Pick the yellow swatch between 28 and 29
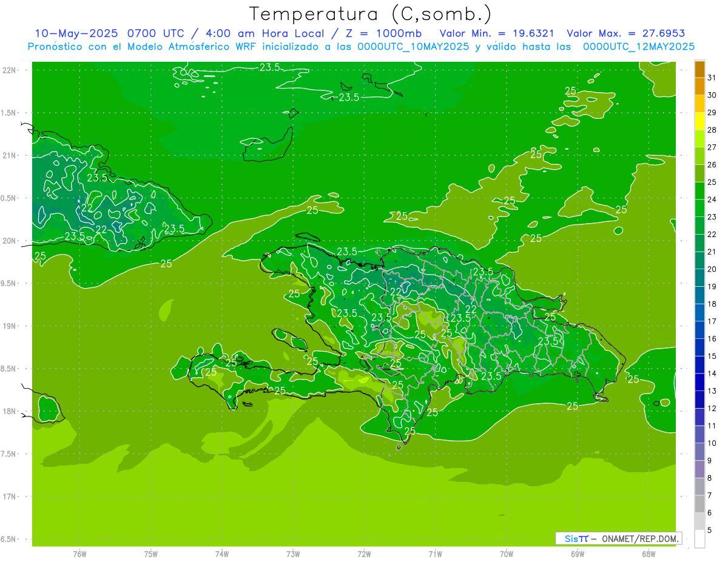 [x=699, y=121]
